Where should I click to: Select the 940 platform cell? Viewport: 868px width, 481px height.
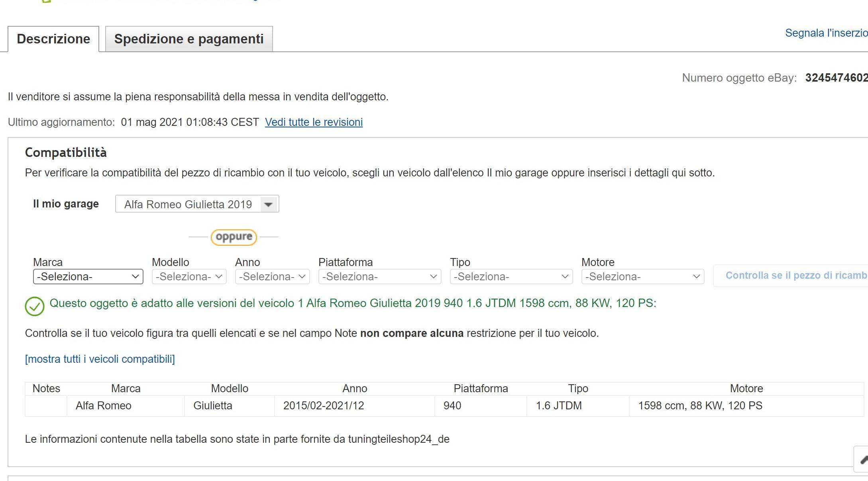(x=481, y=406)
